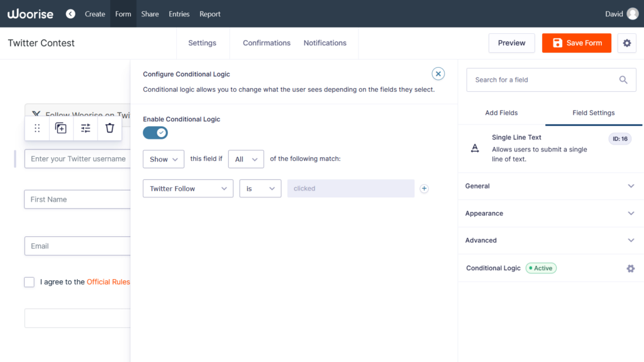644x362 pixels.
Task: Open the All/Any match dropdown
Action: (246, 159)
